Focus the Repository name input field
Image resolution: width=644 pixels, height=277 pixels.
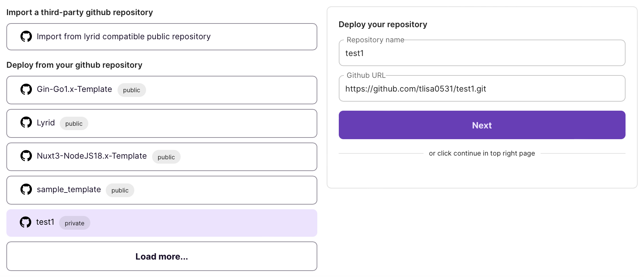[482, 53]
